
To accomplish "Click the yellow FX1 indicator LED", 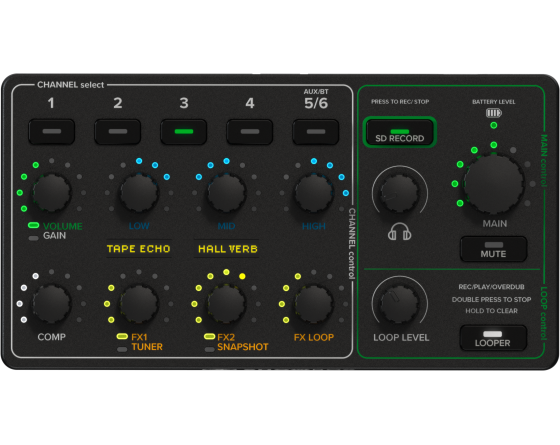I will point(122,336).
